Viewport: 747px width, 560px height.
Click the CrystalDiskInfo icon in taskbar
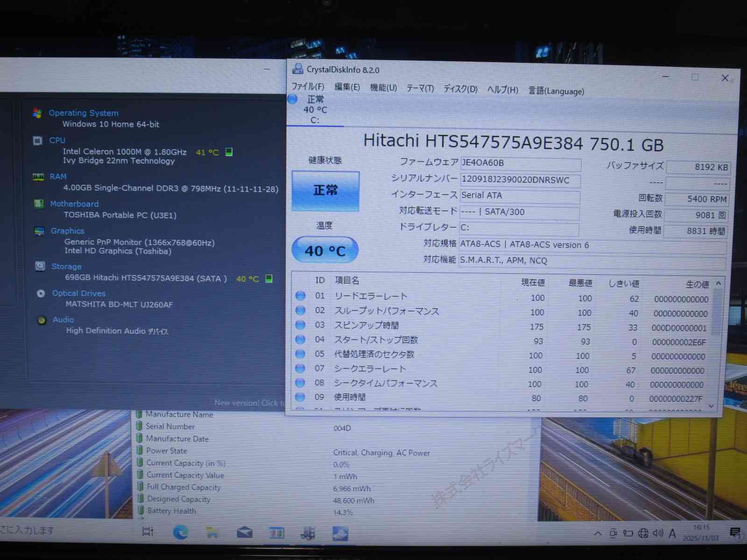coord(340,533)
